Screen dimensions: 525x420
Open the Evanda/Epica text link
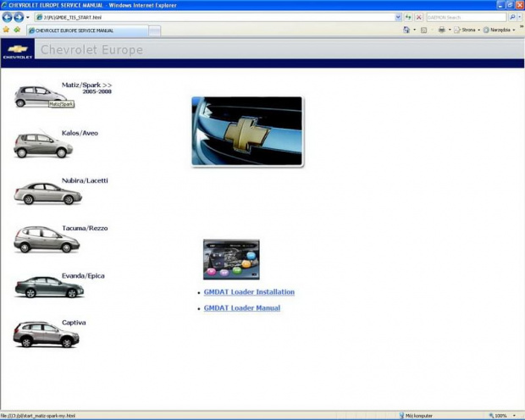tap(83, 276)
